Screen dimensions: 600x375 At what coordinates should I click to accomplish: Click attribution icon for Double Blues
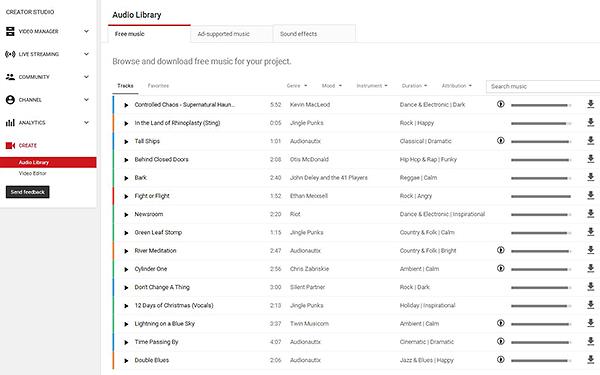pos(501,360)
